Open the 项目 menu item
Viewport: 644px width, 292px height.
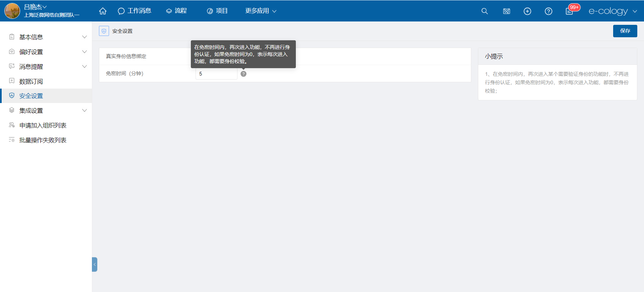click(217, 11)
